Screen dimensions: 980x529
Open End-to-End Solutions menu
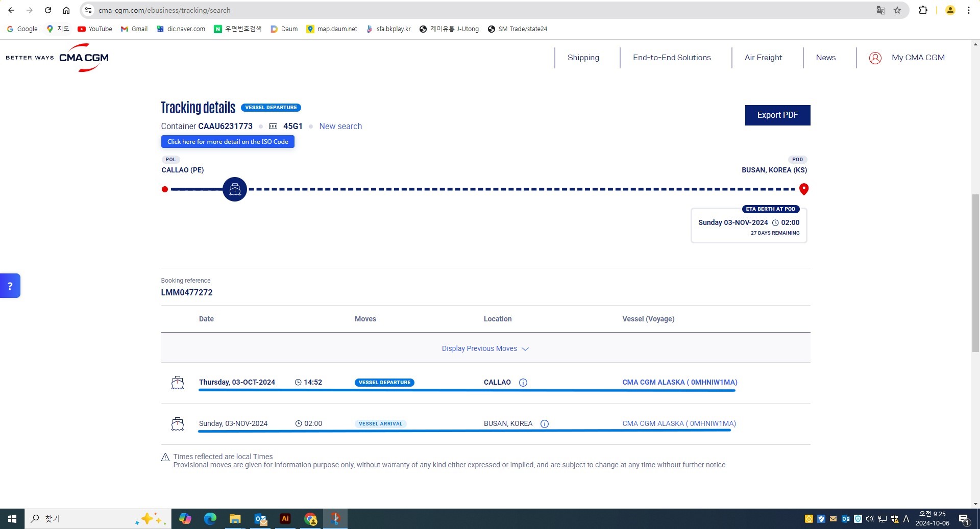672,58
